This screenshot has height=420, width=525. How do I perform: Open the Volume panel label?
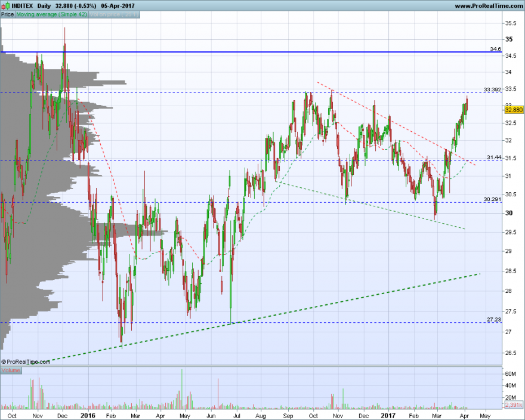point(11,370)
